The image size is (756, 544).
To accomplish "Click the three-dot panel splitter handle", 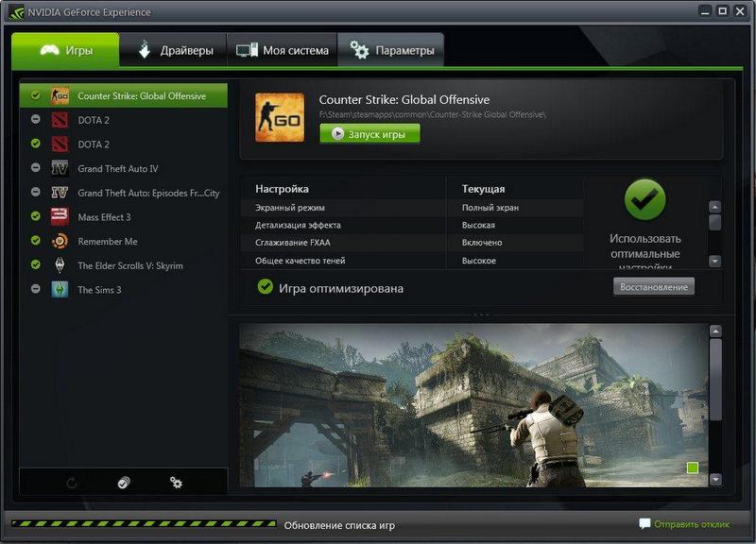I will point(481,314).
